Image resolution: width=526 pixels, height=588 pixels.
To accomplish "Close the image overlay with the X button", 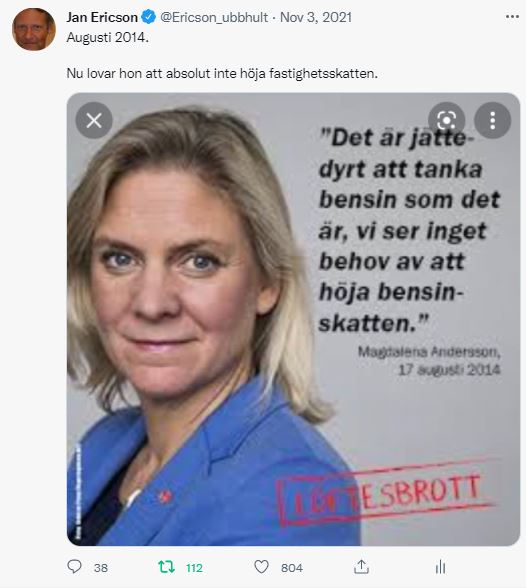I will pyautogui.click(x=94, y=120).
